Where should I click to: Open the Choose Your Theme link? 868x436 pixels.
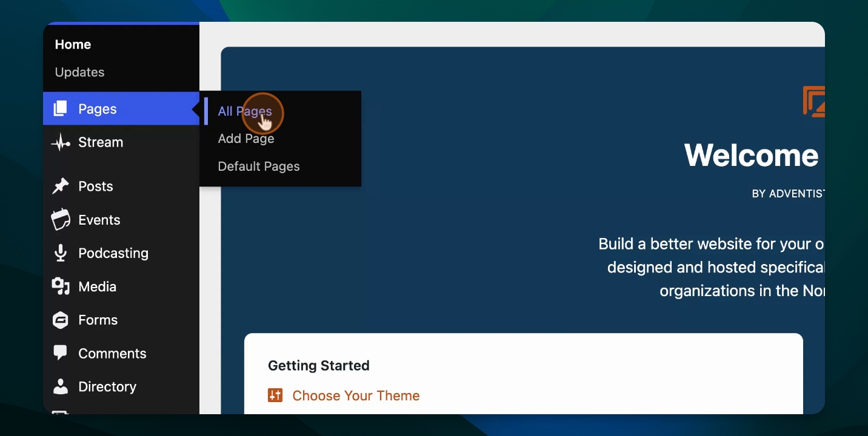point(356,395)
